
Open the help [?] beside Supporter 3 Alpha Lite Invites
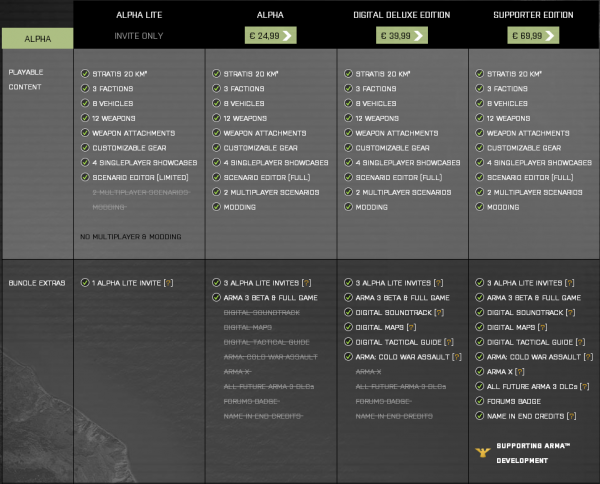(570, 283)
